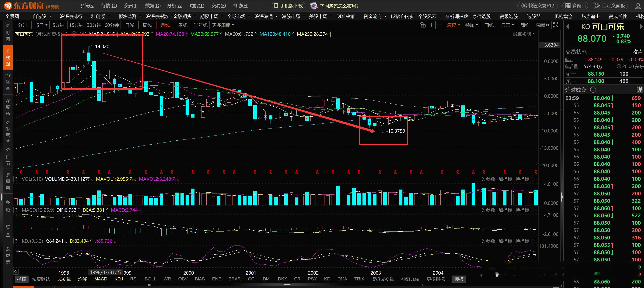This screenshot has height=288, width=644.
Task: Toggle the OBV indicator
Action: (183, 279)
